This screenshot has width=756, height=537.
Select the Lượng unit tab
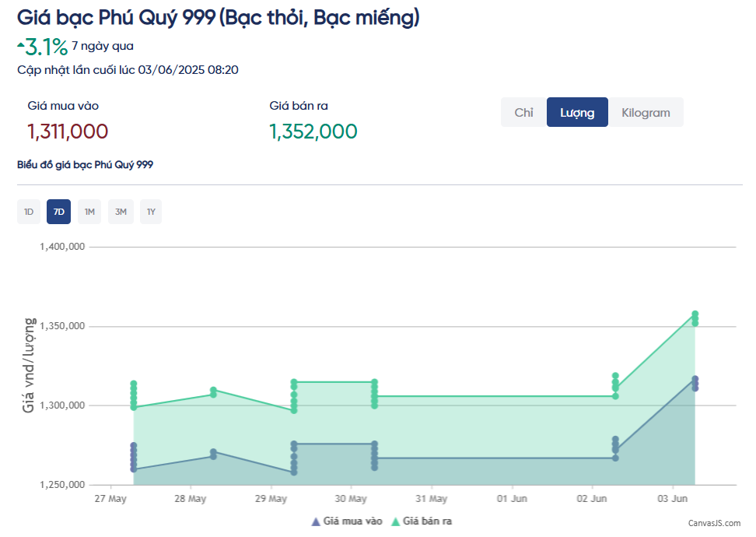click(x=577, y=112)
